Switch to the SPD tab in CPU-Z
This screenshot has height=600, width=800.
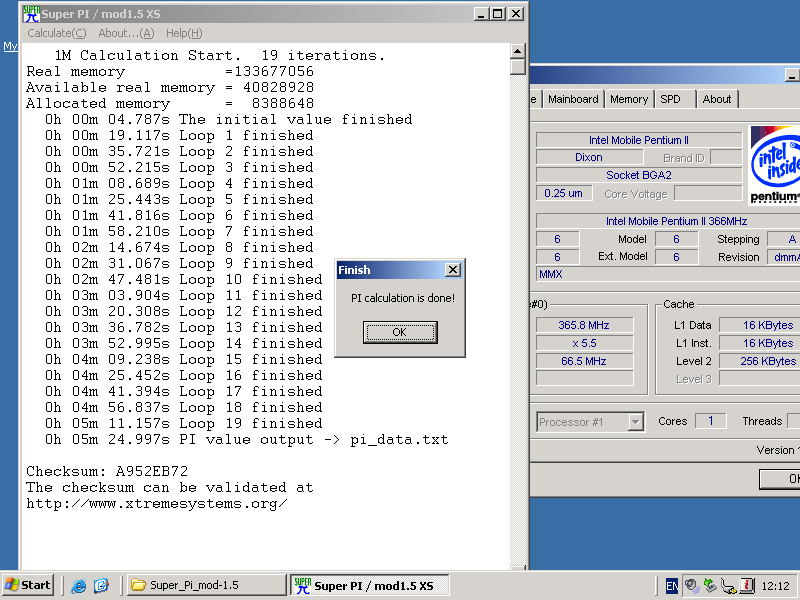pos(670,99)
